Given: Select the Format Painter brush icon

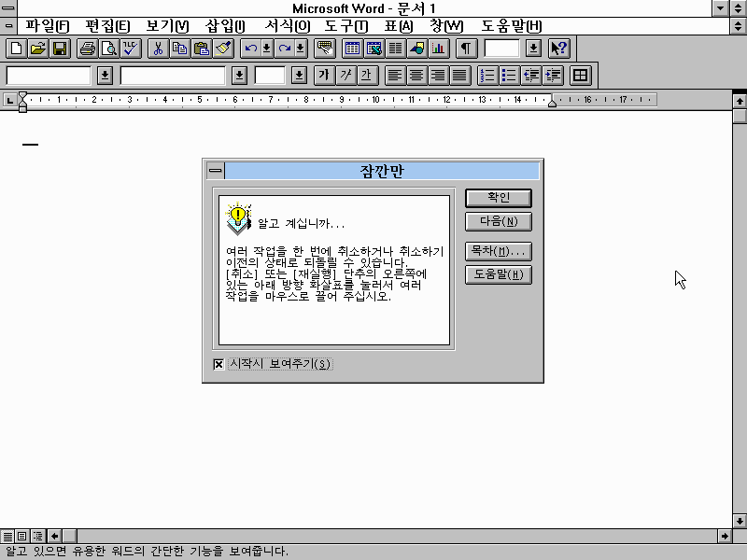Looking at the screenshot, I should (223, 49).
